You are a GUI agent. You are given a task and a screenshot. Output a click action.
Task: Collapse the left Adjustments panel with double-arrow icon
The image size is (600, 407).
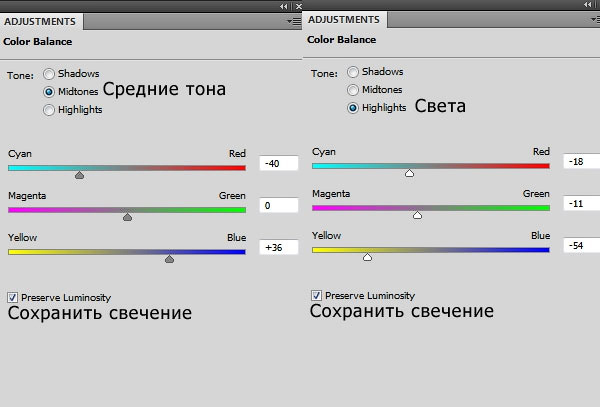pos(284,6)
